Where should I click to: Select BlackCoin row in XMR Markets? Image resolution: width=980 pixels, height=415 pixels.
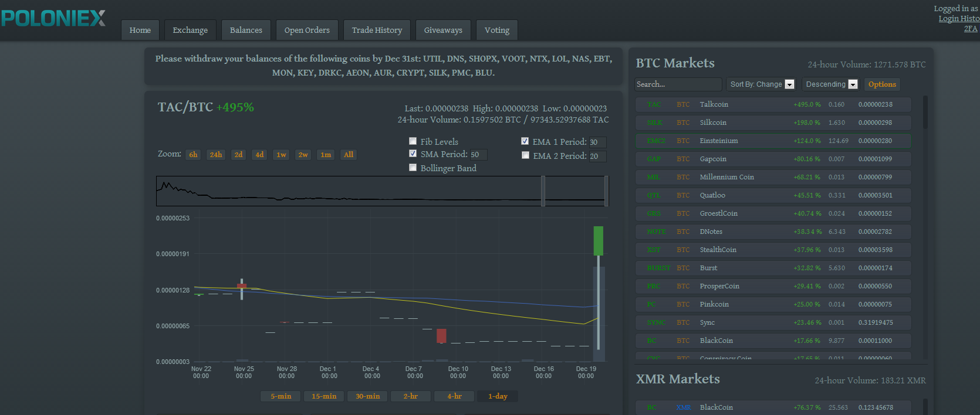(773, 407)
